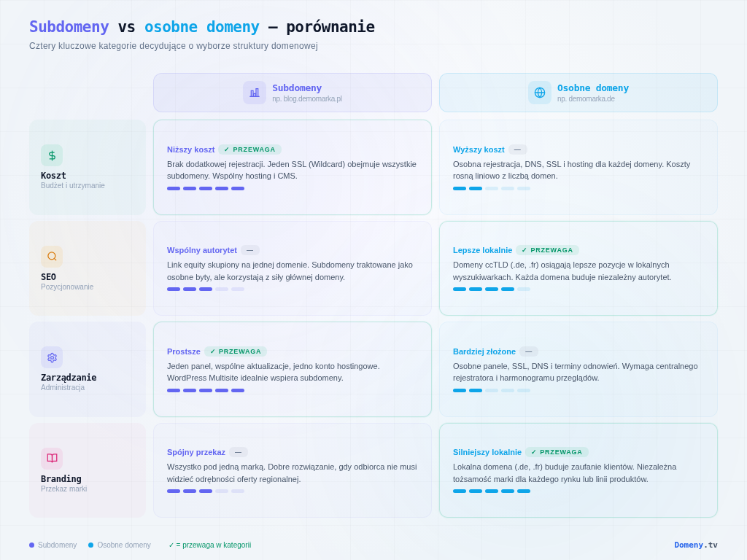This screenshot has height=560, width=747.
Task: Select the Subdomeny column header
Action: pos(293,93)
